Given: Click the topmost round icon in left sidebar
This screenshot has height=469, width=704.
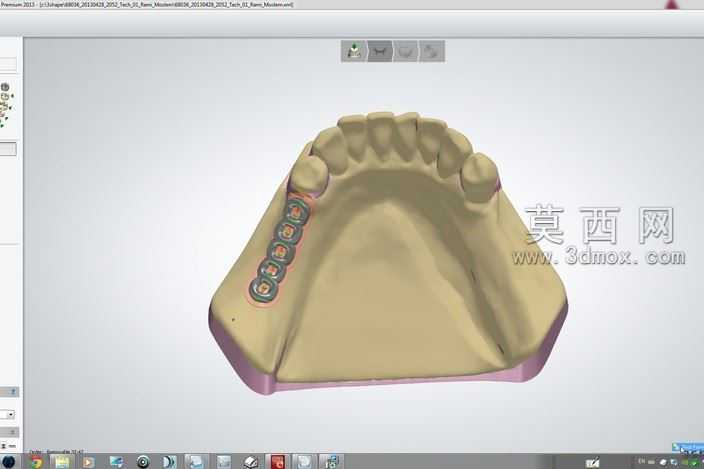Looking at the screenshot, I should 5,87.
